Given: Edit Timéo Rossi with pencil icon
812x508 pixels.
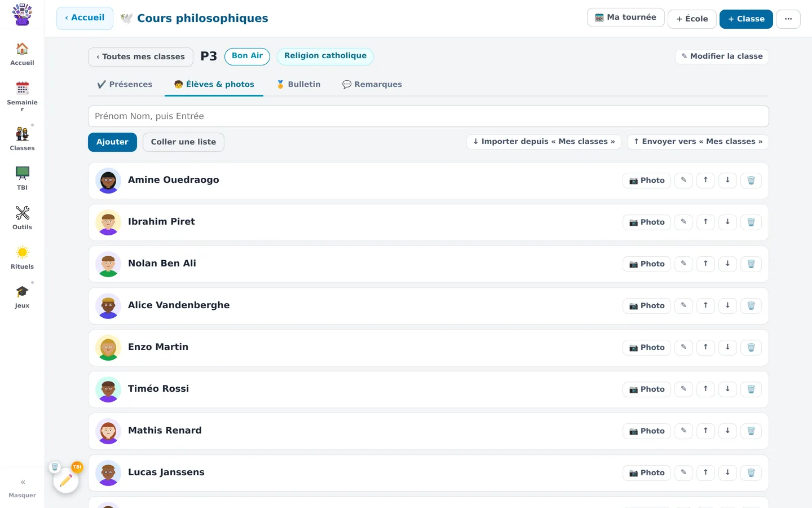Looking at the screenshot, I should pyautogui.click(x=683, y=389).
